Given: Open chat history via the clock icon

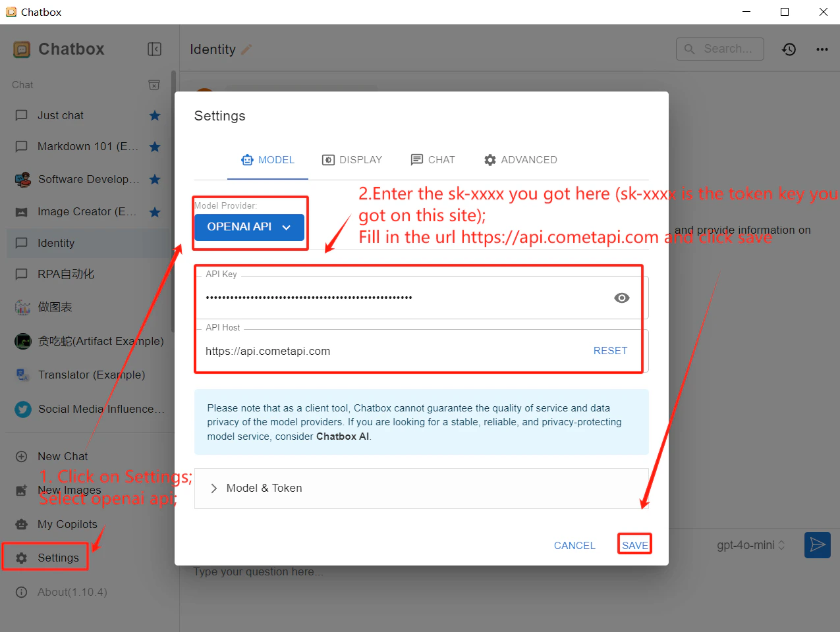Looking at the screenshot, I should click(789, 49).
